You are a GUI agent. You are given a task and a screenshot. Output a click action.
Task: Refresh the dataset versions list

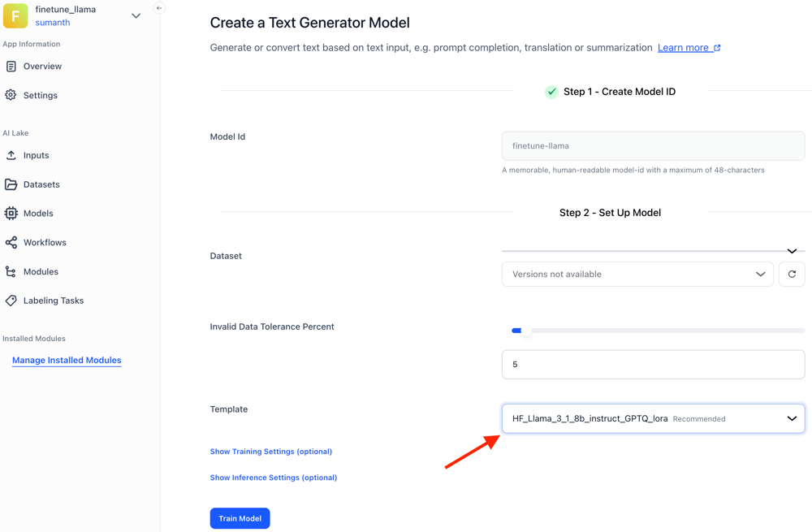point(792,275)
